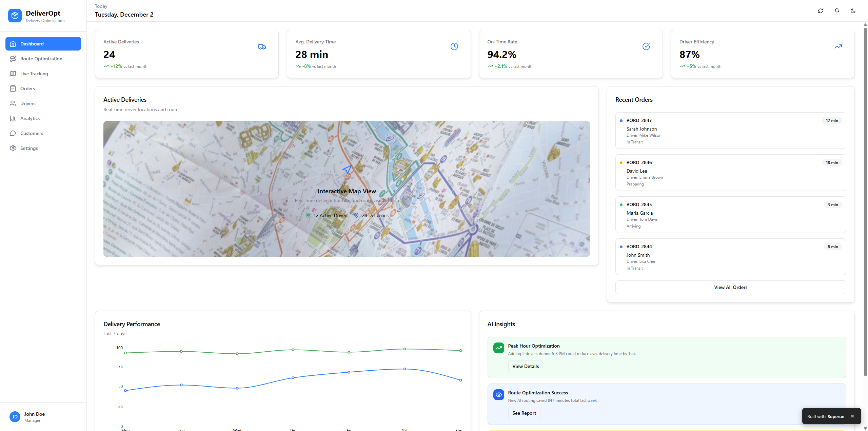Open the notifications bell icon

(836, 11)
